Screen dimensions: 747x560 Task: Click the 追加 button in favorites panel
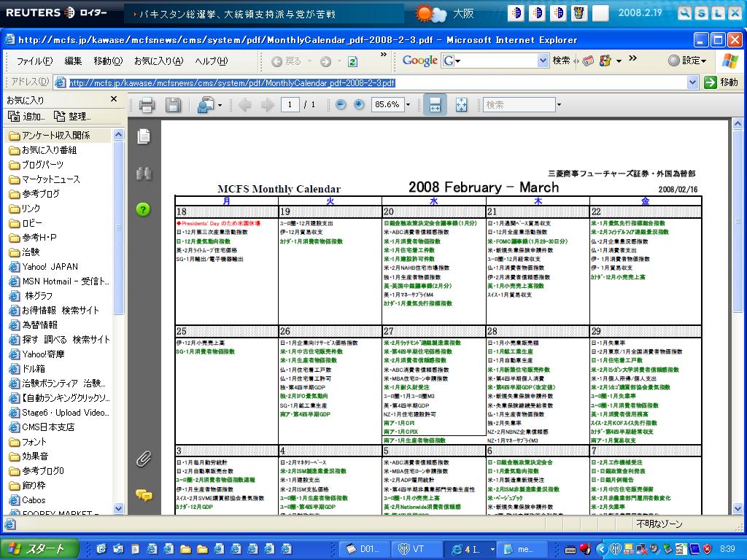click(x=27, y=116)
